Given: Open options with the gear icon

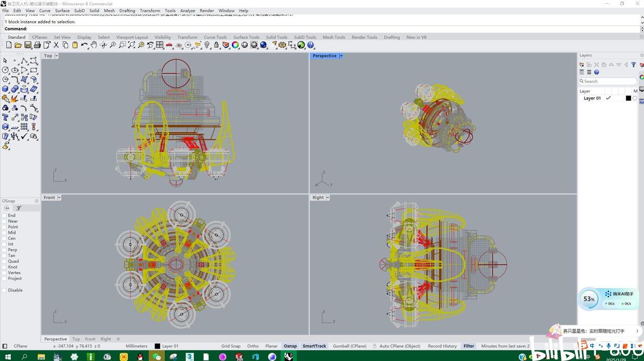Looking at the screenshot, I should coord(283,45).
